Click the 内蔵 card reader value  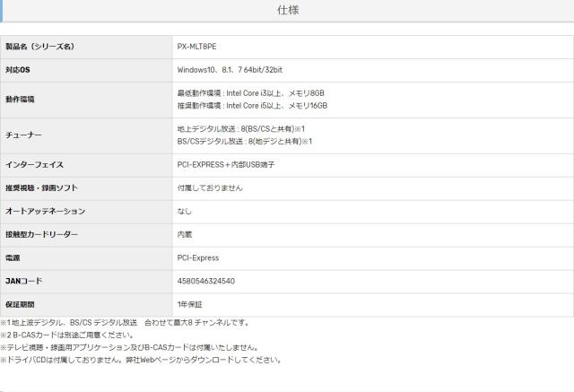coord(185,235)
